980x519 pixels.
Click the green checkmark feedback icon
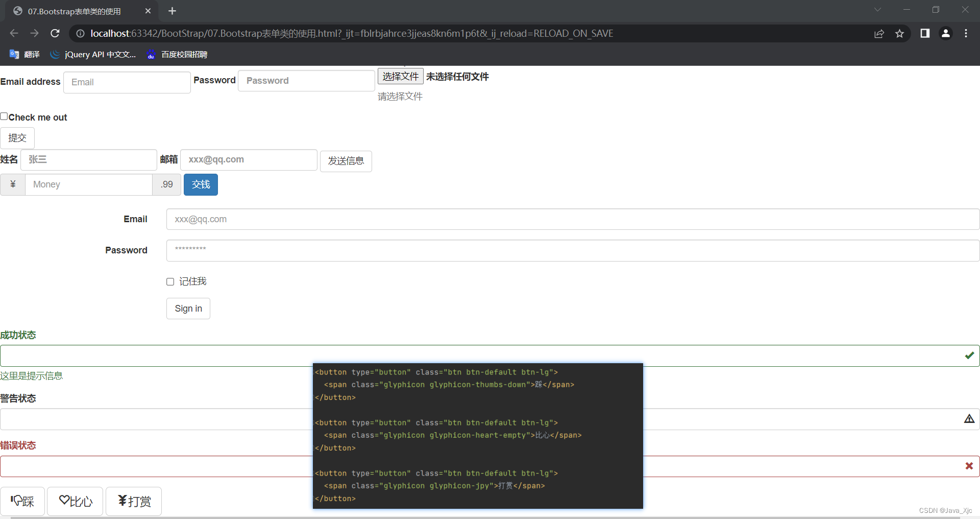[x=969, y=356]
